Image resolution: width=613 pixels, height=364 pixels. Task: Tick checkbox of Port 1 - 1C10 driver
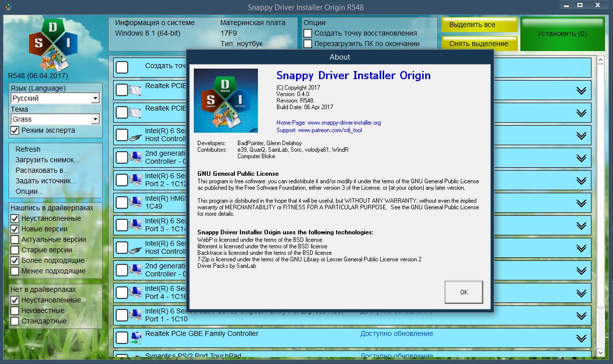pos(122,315)
